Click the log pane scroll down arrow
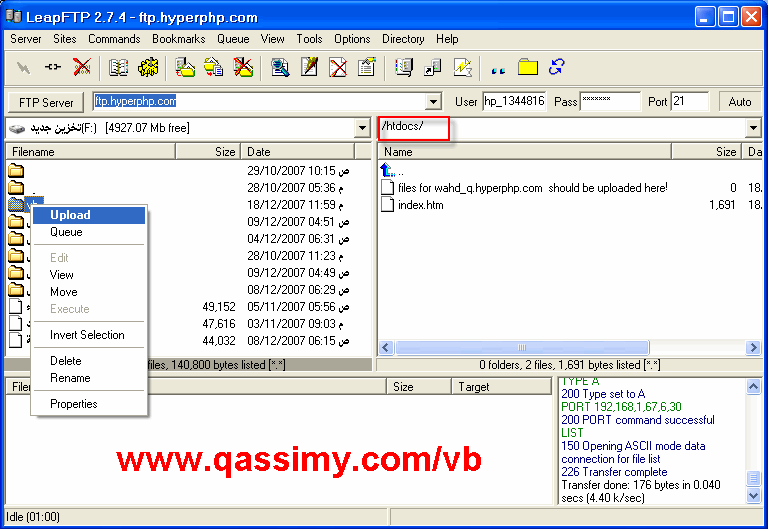Screen dimensions: 768x529 point(753,496)
